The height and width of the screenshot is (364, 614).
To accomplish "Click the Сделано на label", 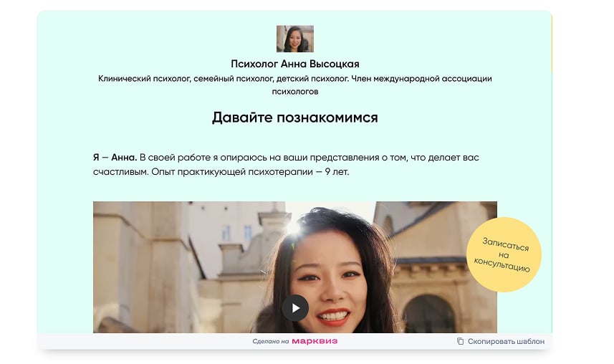I will tap(270, 341).
